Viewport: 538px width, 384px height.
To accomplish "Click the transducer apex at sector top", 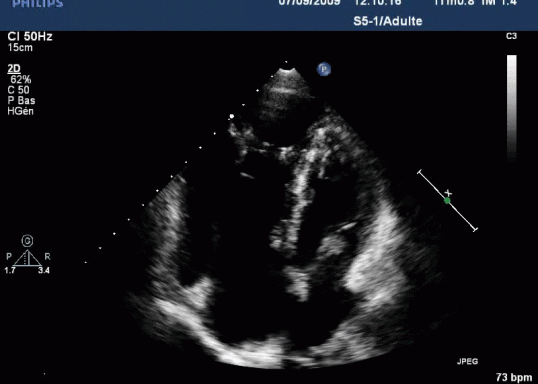I will click(287, 71).
